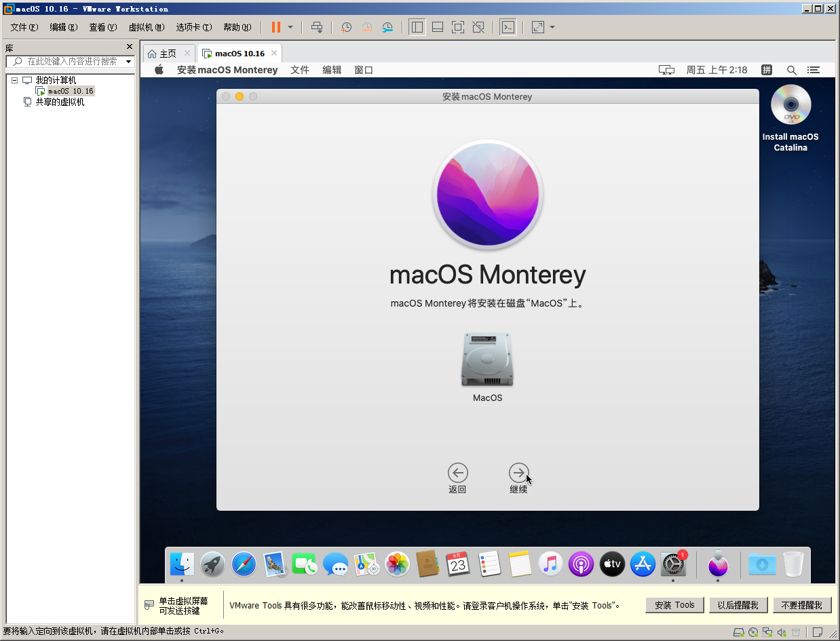
Task: Toggle the console view icon
Action: pos(508,27)
